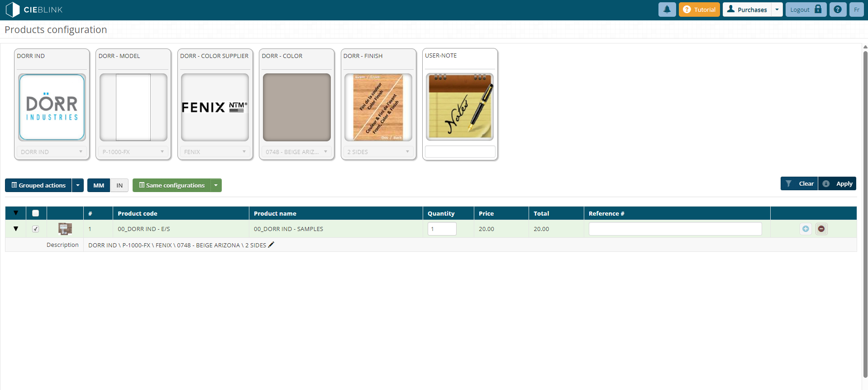Open the 0748 - BEIGE ARIZ color dropdown
The width and height of the screenshot is (868, 390).
(297, 152)
